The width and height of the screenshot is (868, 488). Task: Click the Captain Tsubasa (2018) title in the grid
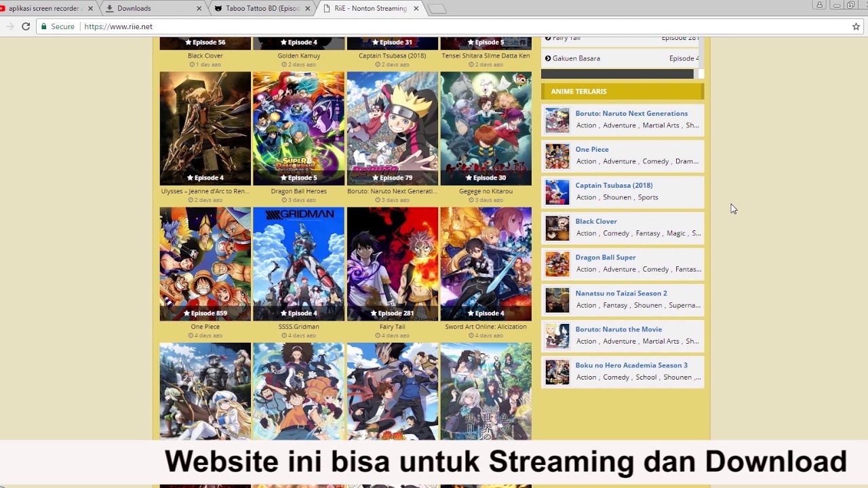point(393,56)
